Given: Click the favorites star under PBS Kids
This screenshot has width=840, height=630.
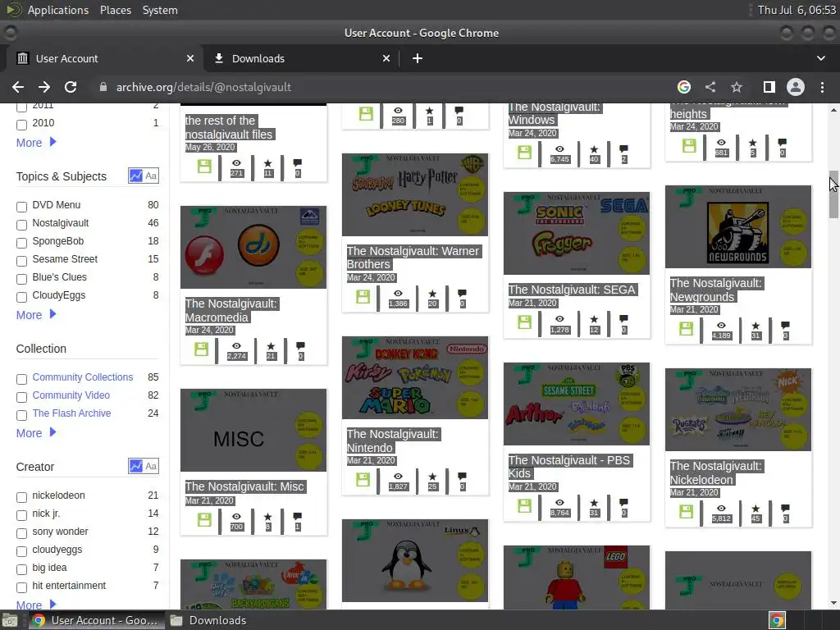Looking at the screenshot, I should coord(594,503).
